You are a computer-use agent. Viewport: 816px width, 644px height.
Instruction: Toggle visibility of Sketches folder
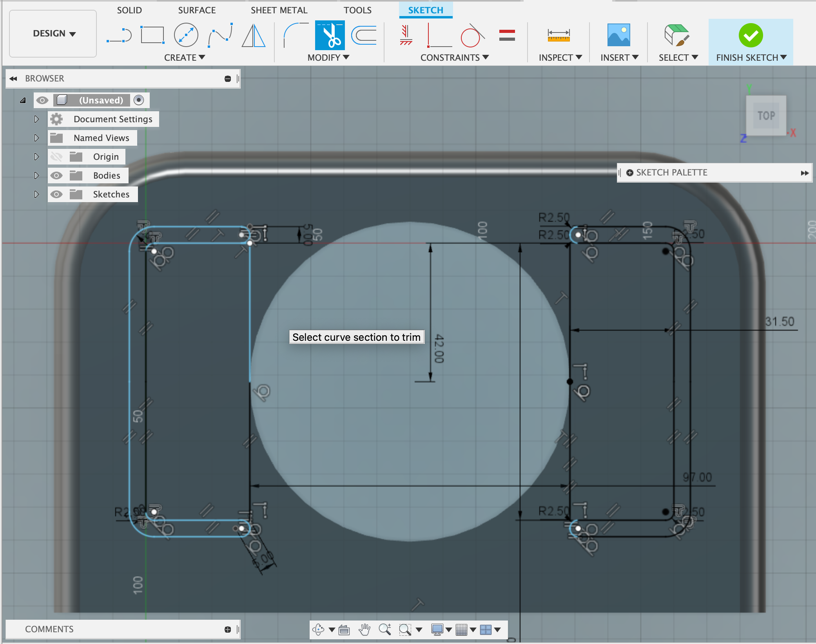56,194
